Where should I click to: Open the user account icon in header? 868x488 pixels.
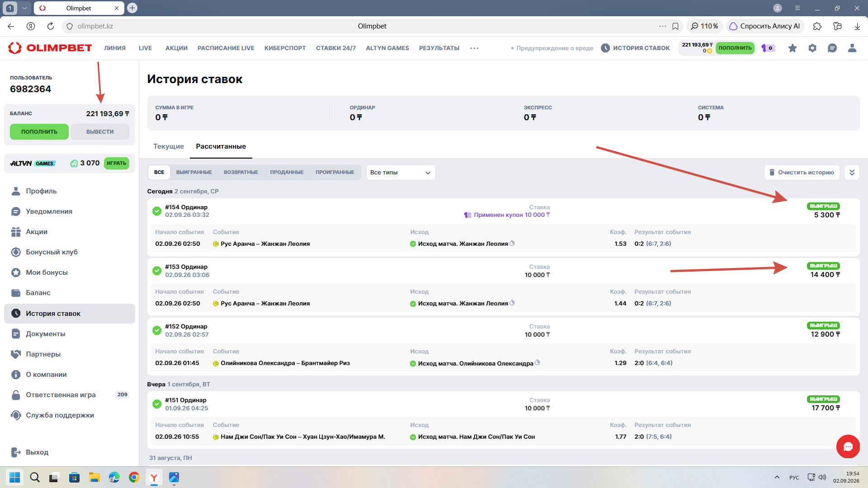pyautogui.click(x=852, y=48)
